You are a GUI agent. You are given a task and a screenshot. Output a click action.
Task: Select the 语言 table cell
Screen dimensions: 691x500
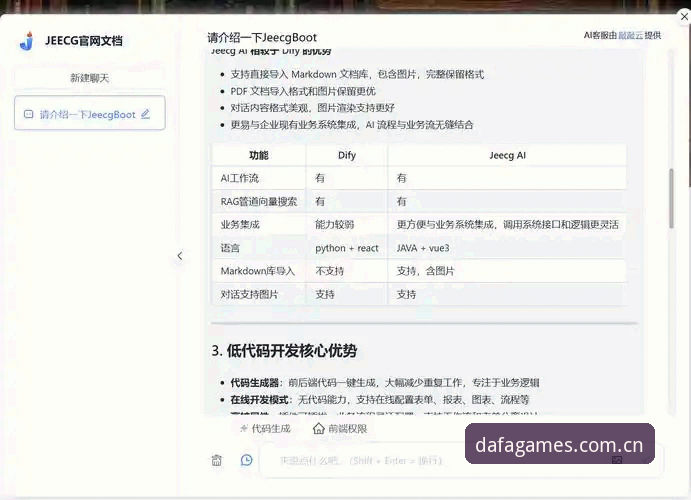pyautogui.click(x=259, y=248)
